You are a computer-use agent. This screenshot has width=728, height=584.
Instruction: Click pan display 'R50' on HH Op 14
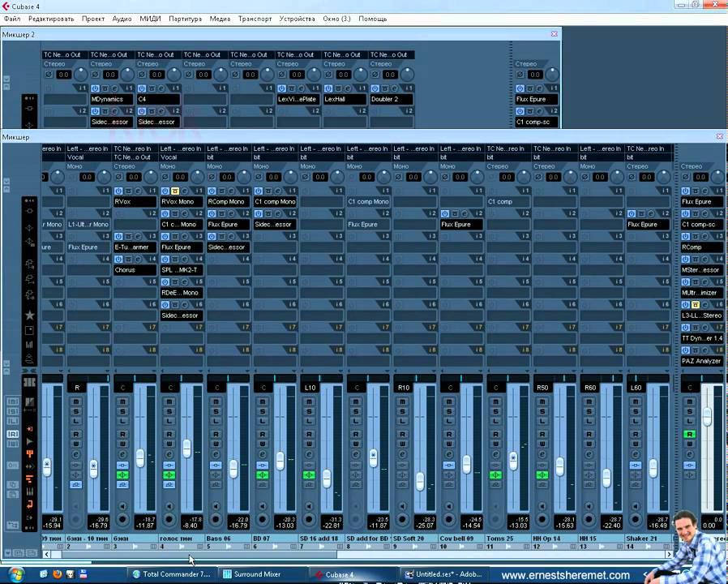pyautogui.click(x=542, y=388)
